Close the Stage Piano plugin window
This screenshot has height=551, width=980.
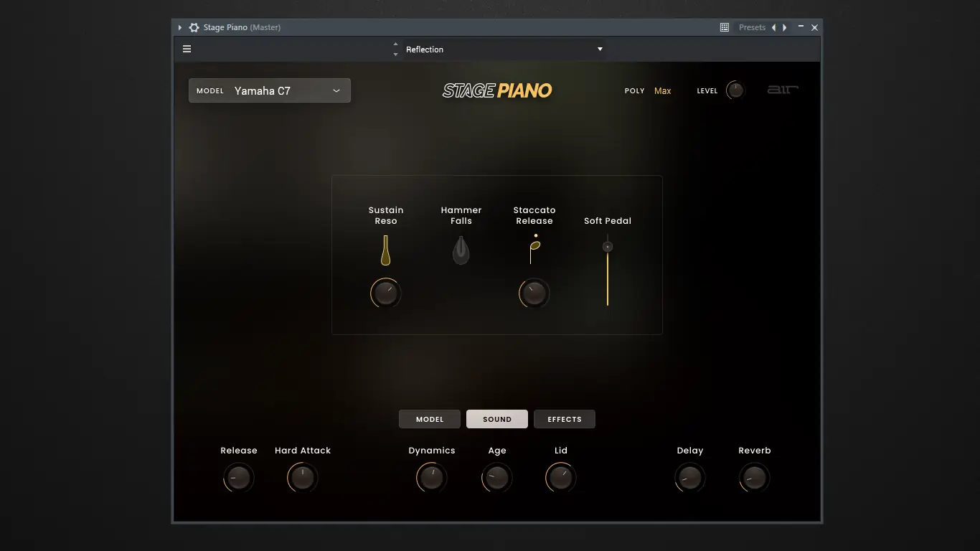814,27
